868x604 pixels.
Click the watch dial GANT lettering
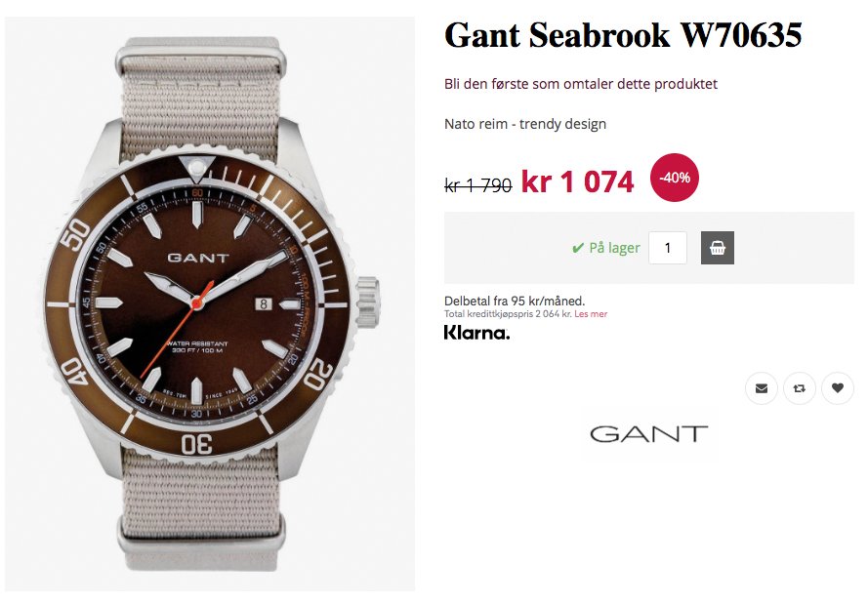click(x=198, y=258)
